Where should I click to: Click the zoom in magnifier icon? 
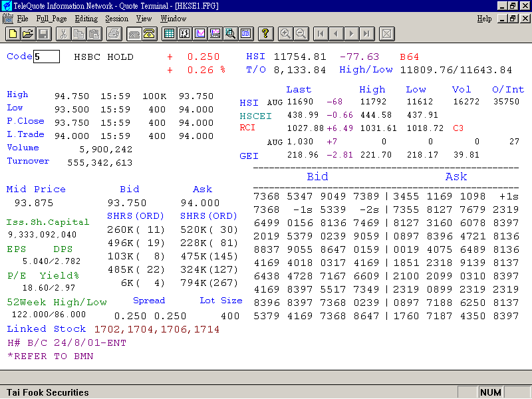click(x=285, y=34)
